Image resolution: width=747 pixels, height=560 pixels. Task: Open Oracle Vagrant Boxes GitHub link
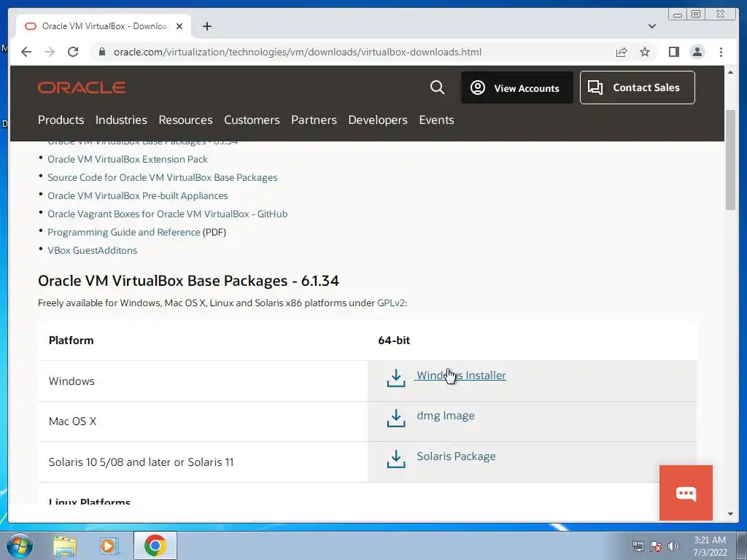pyautogui.click(x=167, y=214)
